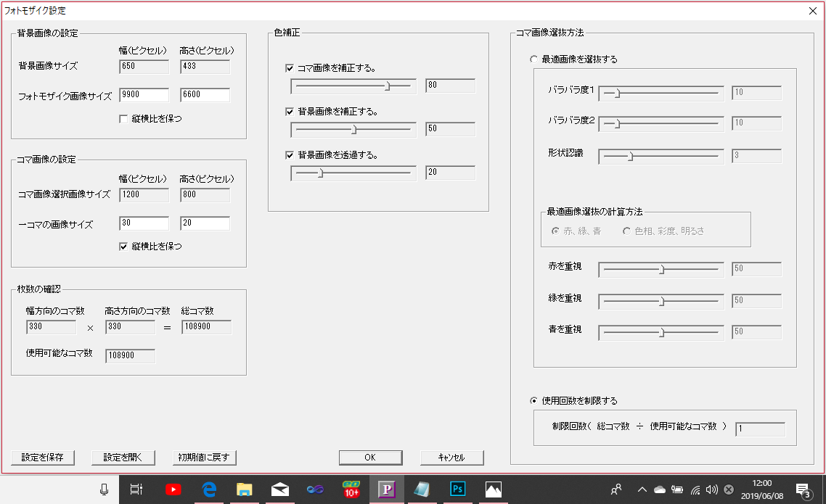Screen dimensions: 826x504
Task: Toggle 縦横比を保つ under コマ画像の設定
Action: (x=123, y=247)
